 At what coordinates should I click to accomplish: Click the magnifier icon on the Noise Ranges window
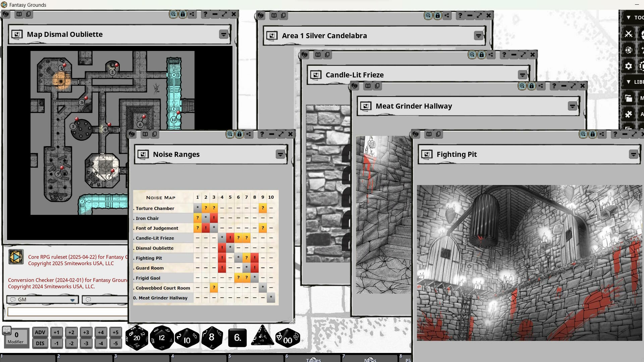tap(230, 134)
